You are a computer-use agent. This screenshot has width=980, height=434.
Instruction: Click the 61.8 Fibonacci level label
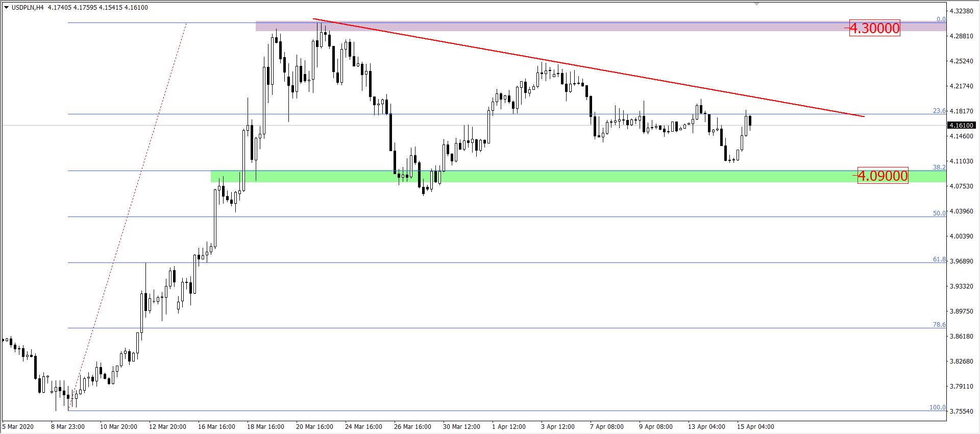click(939, 259)
